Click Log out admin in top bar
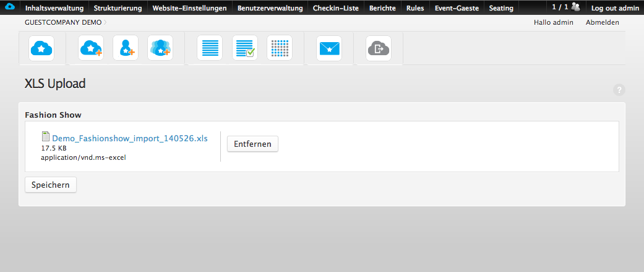 615,8
